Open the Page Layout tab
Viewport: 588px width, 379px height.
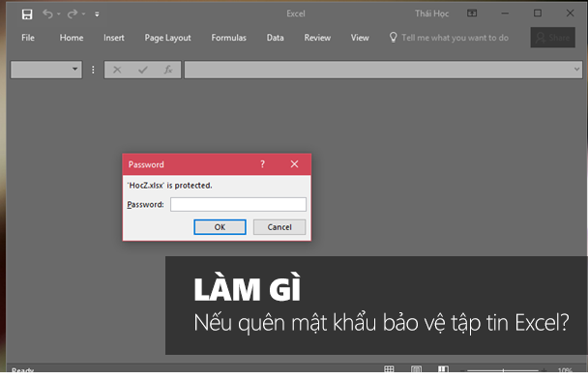point(167,38)
